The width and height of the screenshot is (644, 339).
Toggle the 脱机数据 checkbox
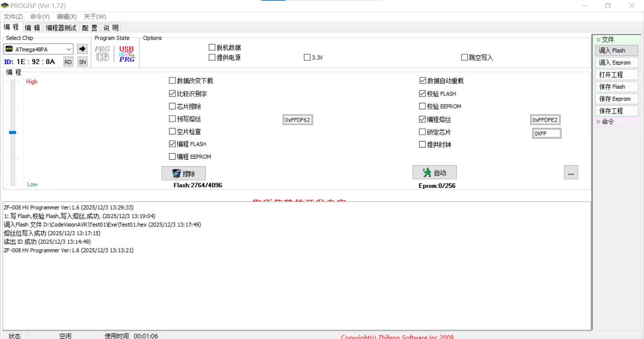point(212,47)
